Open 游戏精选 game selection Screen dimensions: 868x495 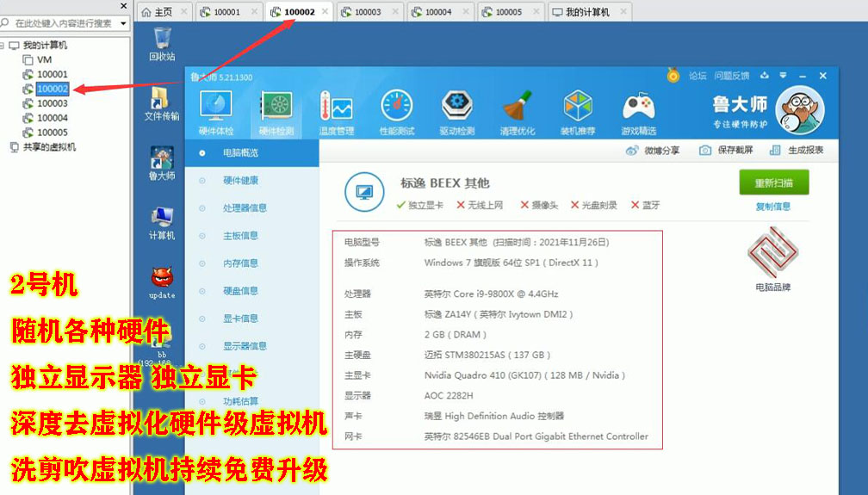pyautogui.click(x=638, y=113)
